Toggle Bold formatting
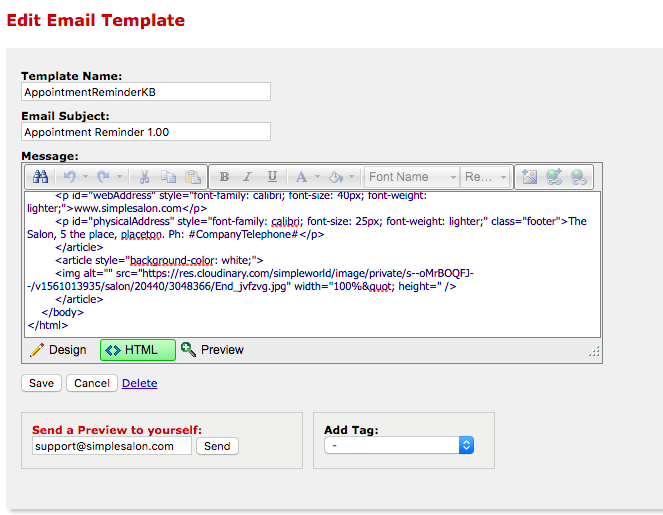663x515 pixels. pyautogui.click(x=225, y=177)
